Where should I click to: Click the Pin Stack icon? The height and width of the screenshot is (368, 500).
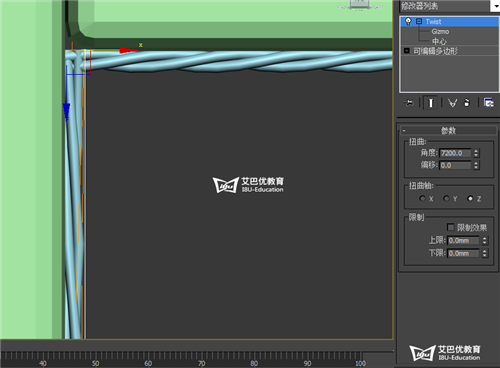point(409,103)
